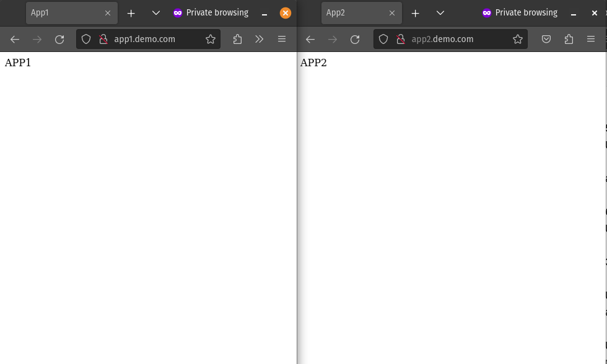Screen dimensions: 607x364
Task: Click the private browsing mask icon in App1 window
Action: click(x=178, y=12)
